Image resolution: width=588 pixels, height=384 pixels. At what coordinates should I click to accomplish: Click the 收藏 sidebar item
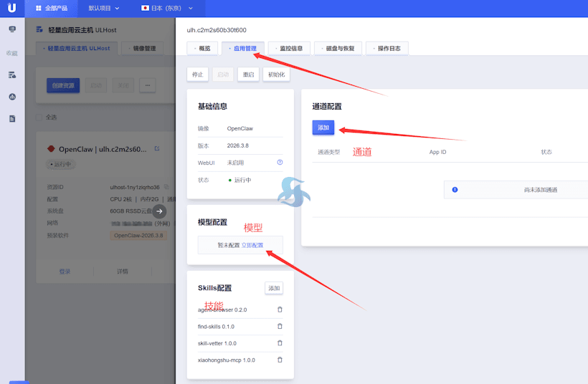[12, 53]
